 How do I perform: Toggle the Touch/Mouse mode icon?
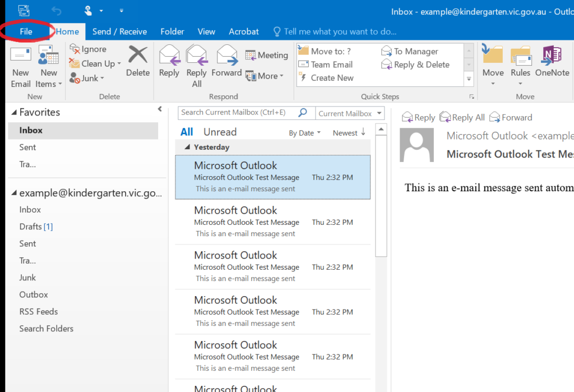[x=88, y=11]
